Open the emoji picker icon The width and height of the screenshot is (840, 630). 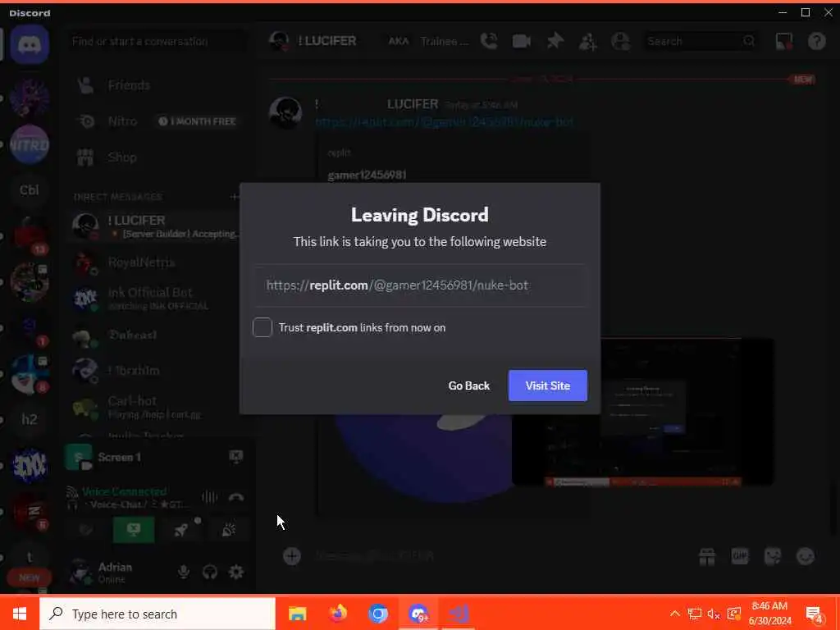click(x=806, y=557)
